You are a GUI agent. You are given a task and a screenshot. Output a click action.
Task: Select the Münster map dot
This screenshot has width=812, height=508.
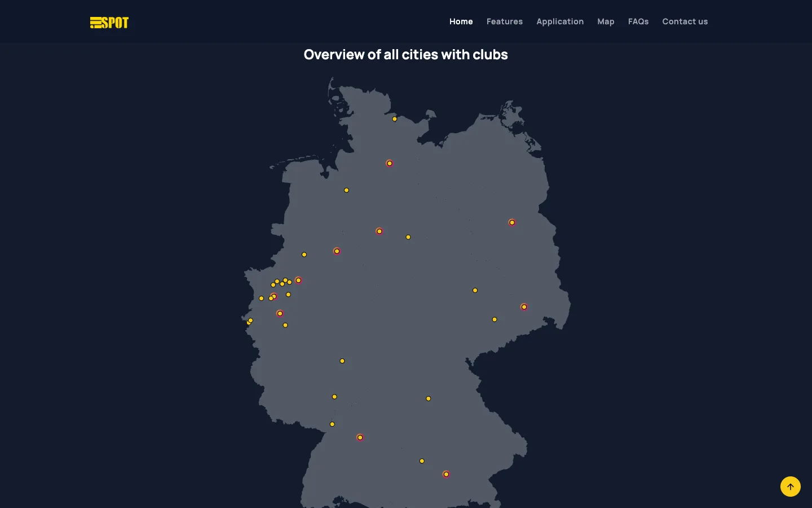coord(304,255)
